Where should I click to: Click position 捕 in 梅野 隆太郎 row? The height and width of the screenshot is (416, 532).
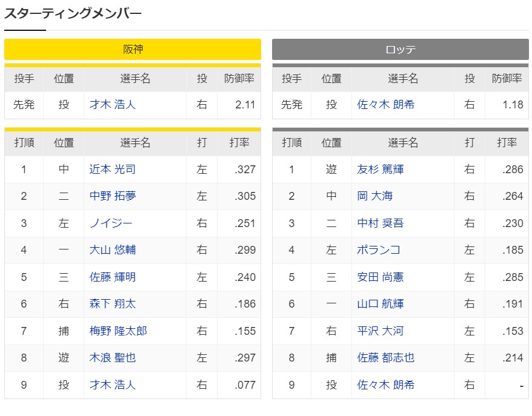tap(64, 331)
